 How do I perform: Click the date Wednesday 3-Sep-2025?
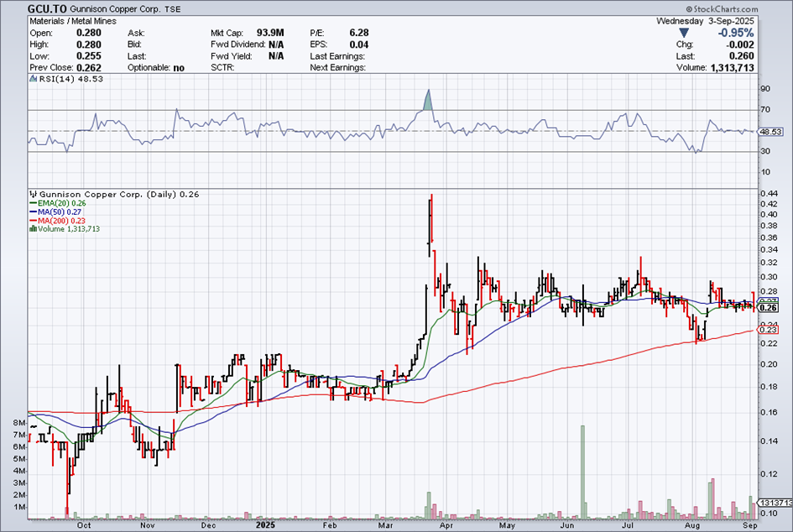click(705, 21)
